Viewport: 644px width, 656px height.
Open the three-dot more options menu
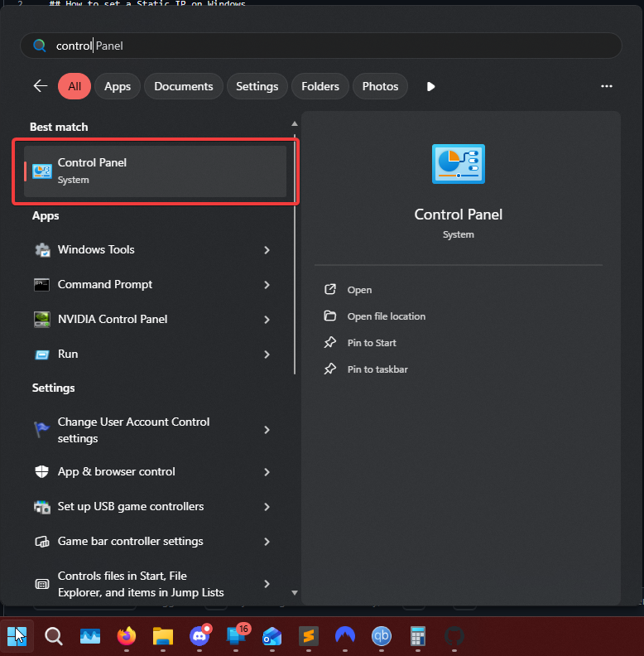pyautogui.click(x=607, y=86)
